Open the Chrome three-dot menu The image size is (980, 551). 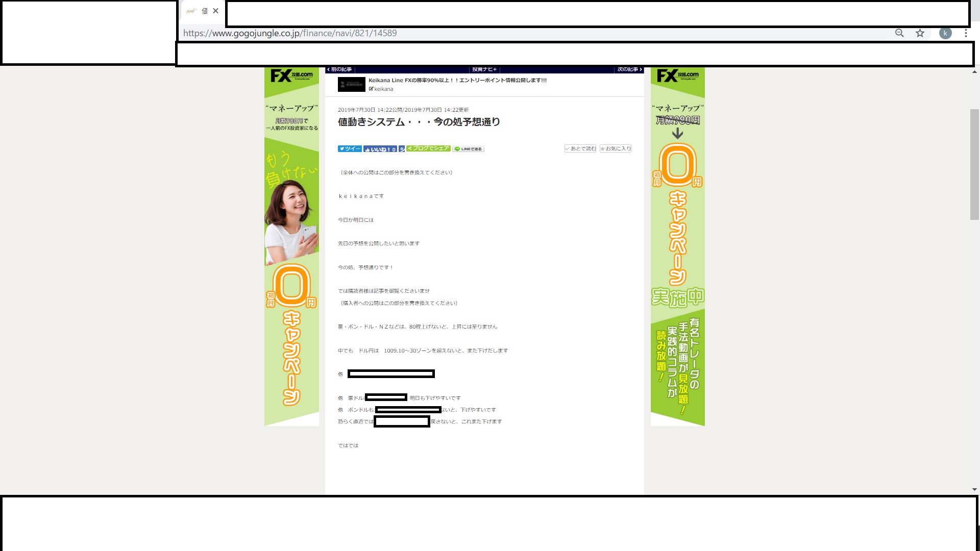pos(966,33)
